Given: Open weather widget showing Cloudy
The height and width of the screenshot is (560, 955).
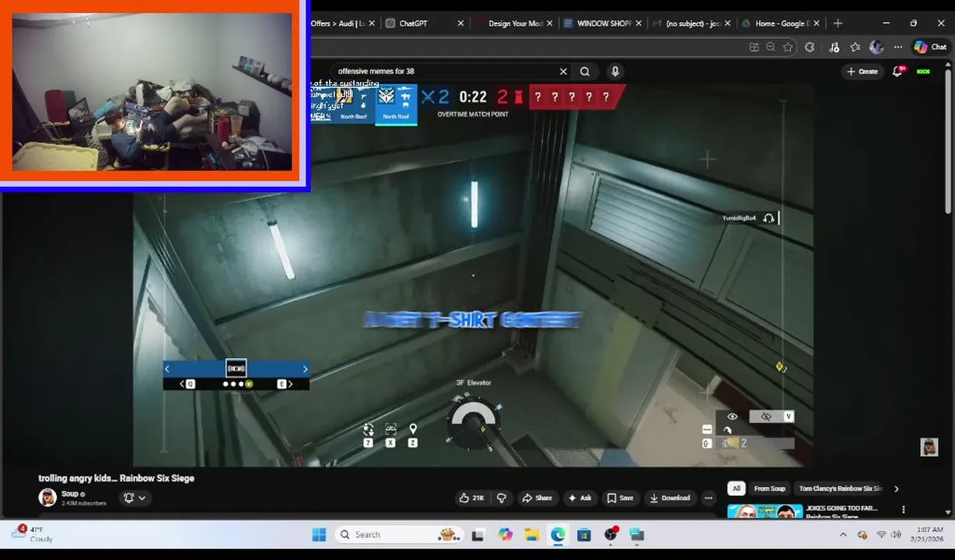Looking at the screenshot, I should coord(33,534).
